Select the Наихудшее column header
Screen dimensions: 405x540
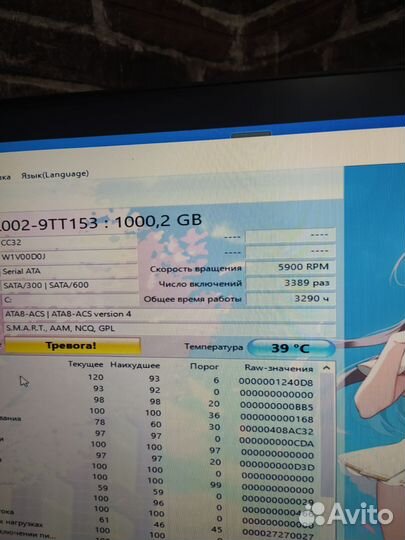[x=135, y=365]
